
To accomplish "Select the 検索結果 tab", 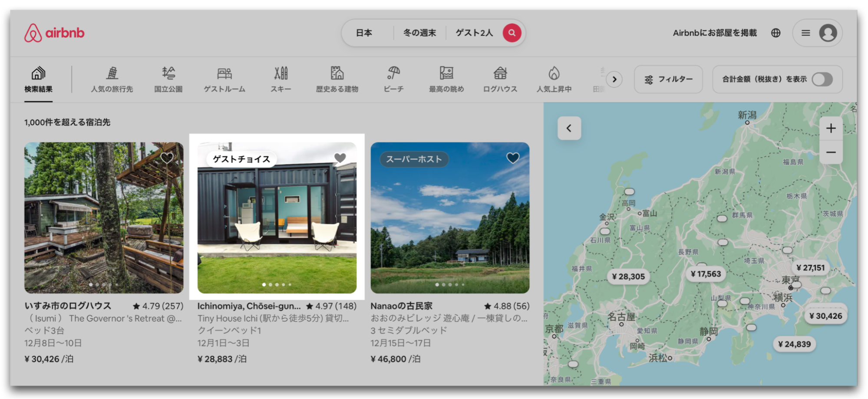I will [38, 79].
